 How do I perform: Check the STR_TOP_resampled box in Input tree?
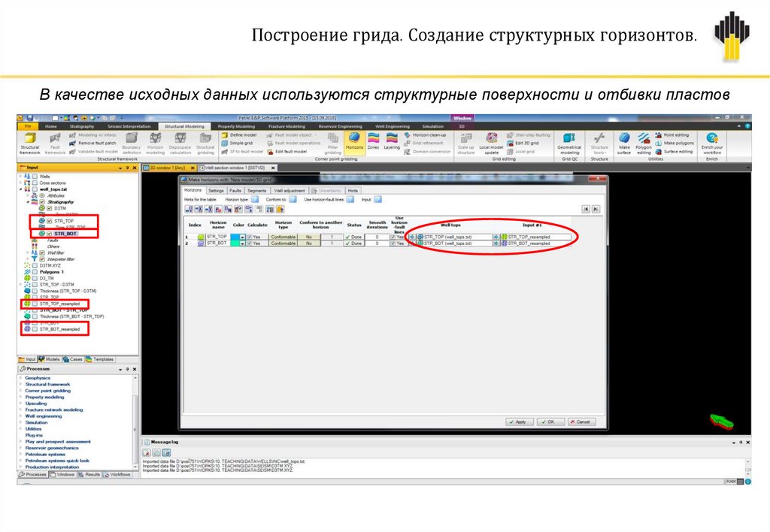coord(35,304)
